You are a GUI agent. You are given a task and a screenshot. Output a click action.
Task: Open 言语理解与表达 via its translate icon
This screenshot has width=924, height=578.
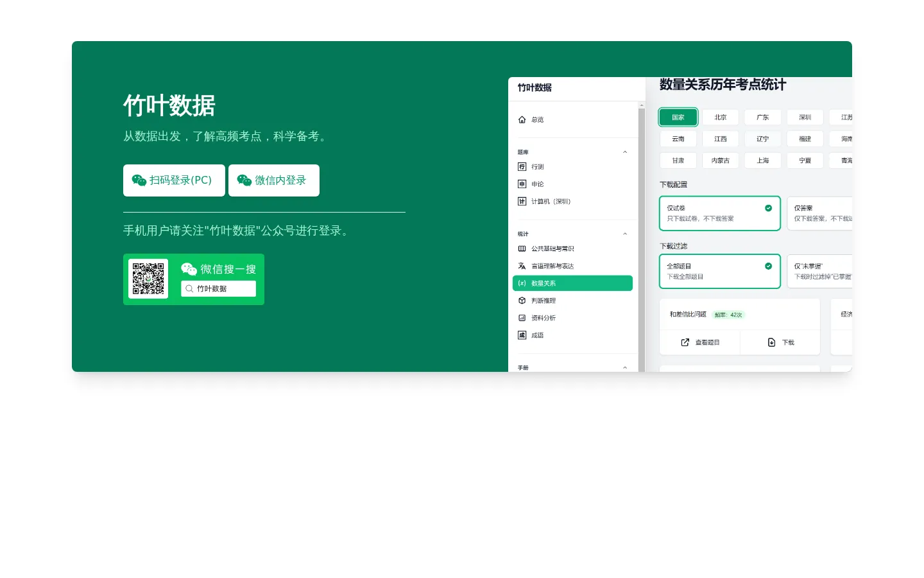522,266
